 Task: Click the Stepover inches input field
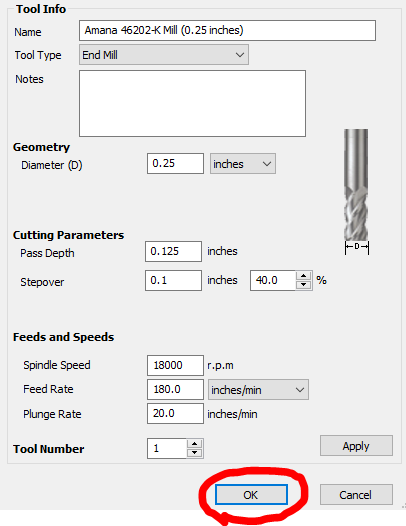coord(173,280)
